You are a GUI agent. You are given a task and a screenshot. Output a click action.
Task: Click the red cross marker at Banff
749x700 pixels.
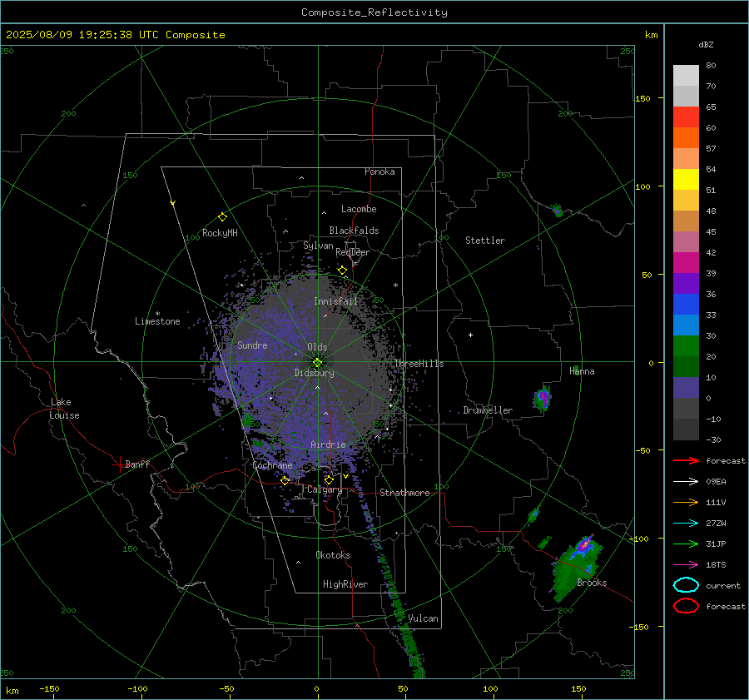point(119,464)
